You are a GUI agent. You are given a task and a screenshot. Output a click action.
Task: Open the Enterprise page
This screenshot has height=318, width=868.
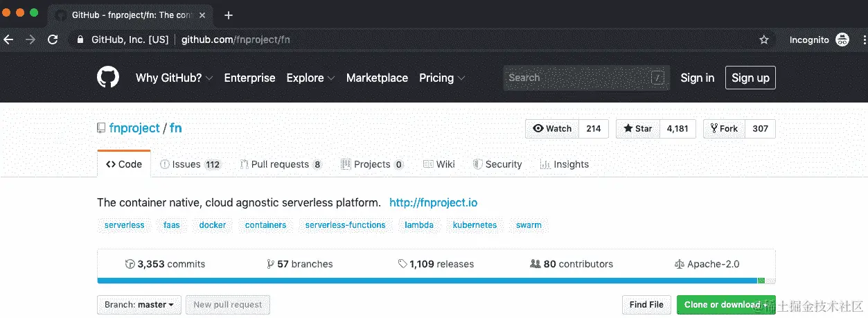click(249, 78)
